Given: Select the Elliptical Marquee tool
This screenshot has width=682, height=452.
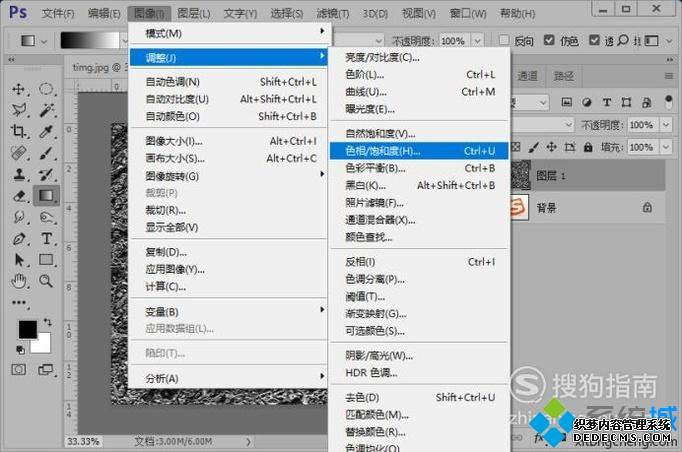Looking at the screenshot, I should pyautogui.click(x=46, y=89).
